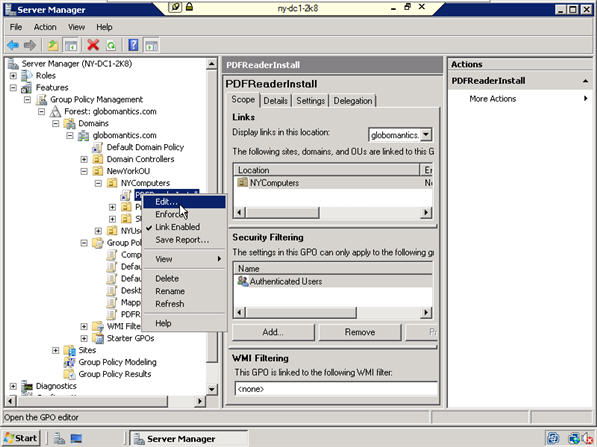Click the green Refresh toolbar icon
597x447 pixels.
click(111, 46)
